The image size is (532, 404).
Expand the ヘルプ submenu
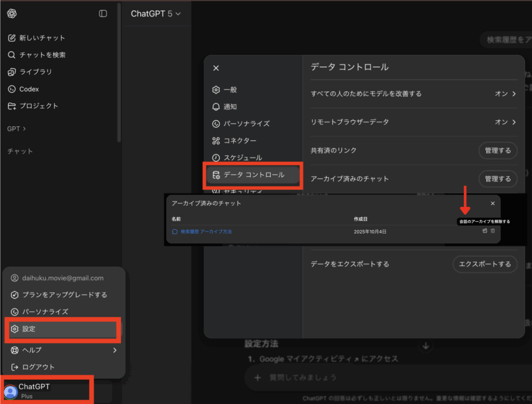[62, 350]
